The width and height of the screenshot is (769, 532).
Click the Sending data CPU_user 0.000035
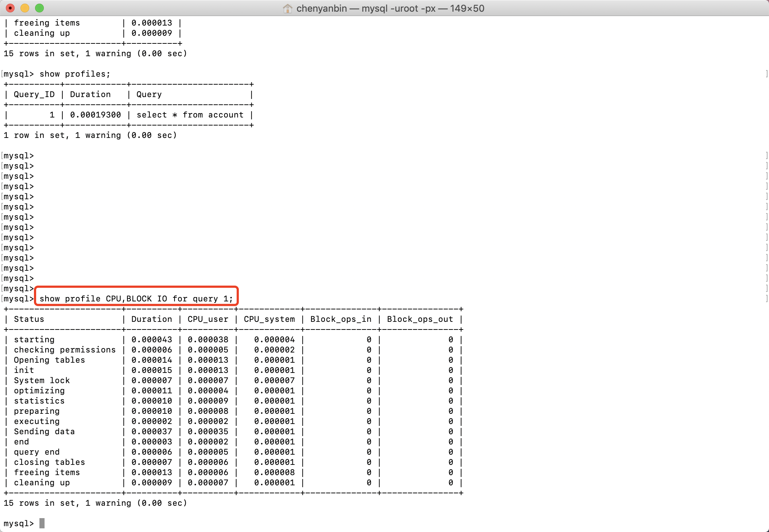click(208, 432)
